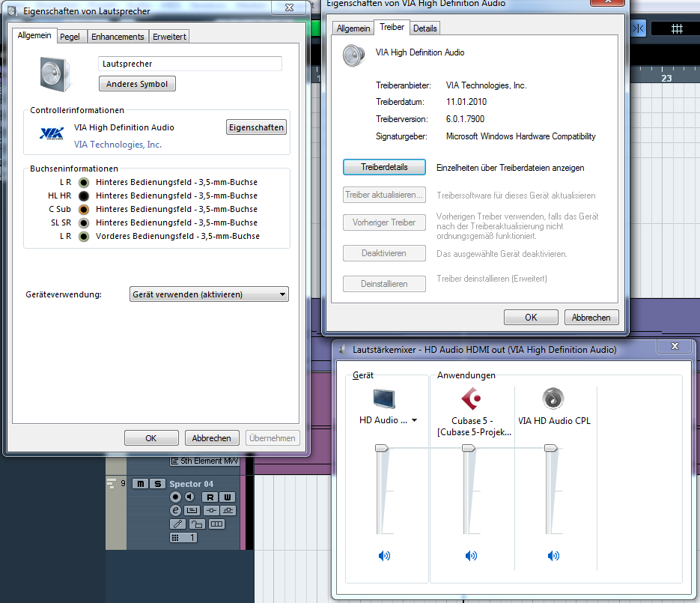Enable Read automation (R) on Spector 04

[x=210, y=497]
